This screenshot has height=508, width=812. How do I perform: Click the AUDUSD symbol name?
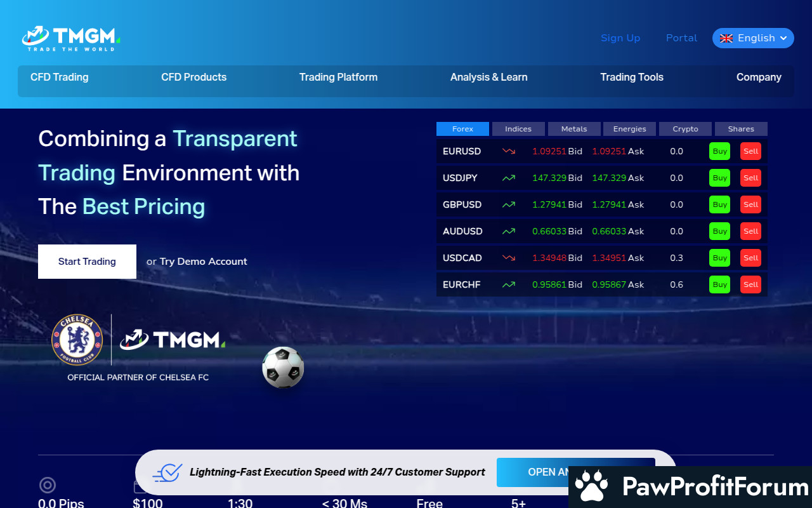[x=462, y=231]
